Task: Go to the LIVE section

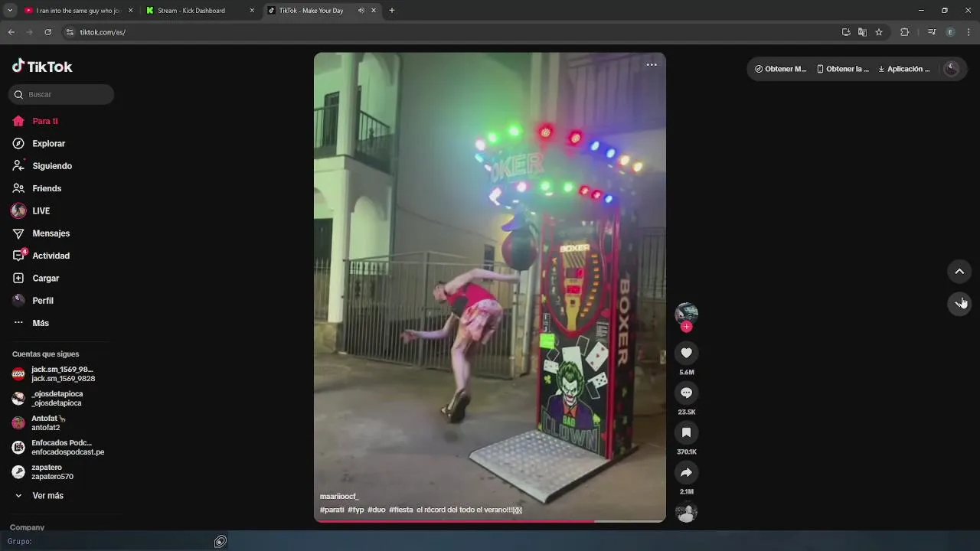Action: (31, 210)
